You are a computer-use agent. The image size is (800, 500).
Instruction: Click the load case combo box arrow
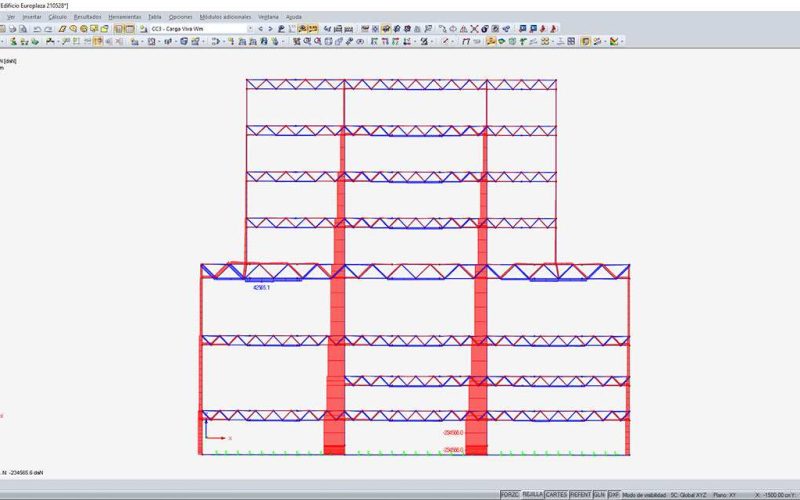(x=250, y=29)
